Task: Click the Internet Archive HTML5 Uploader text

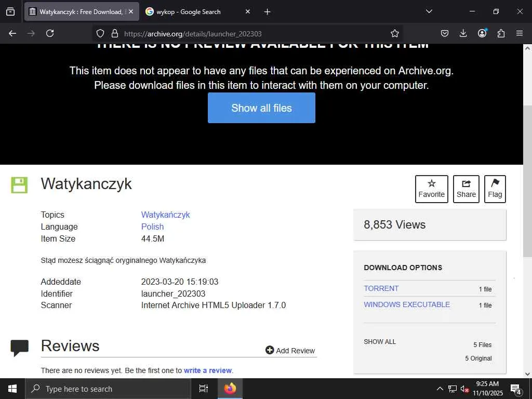Action: (214, 305)
